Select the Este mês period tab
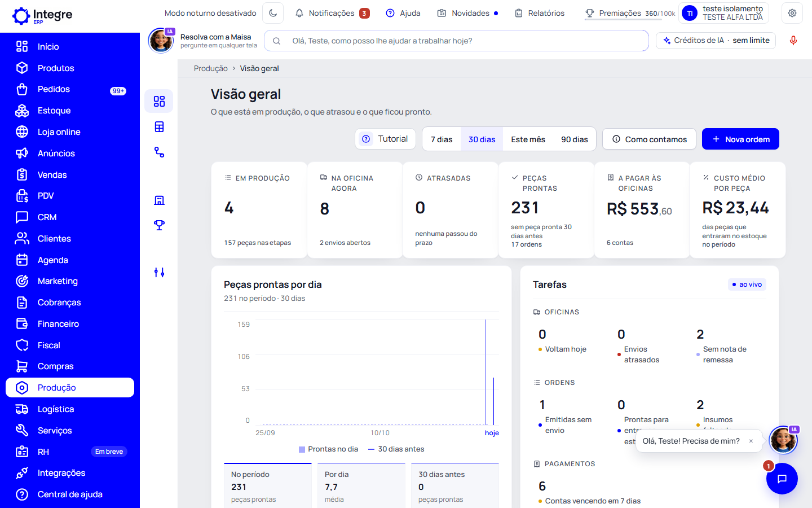The width and height of the screenshot is (812, 508). (528, 139)
